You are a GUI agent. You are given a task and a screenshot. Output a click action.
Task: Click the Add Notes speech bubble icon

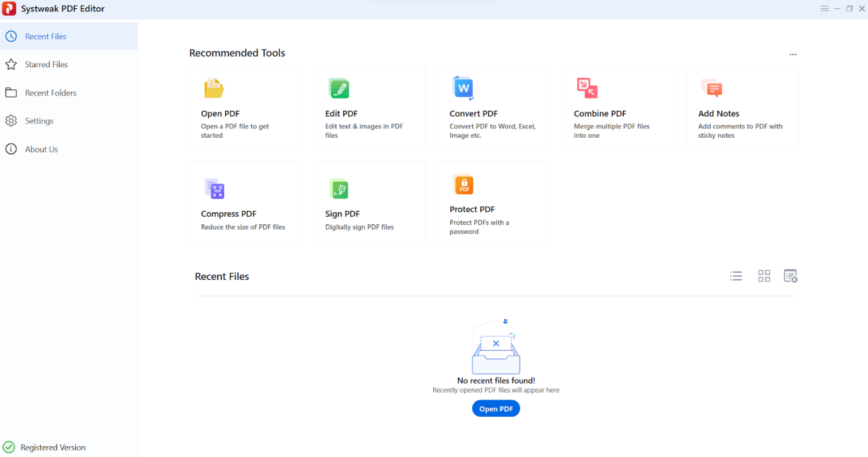click(x=712, y=89)
